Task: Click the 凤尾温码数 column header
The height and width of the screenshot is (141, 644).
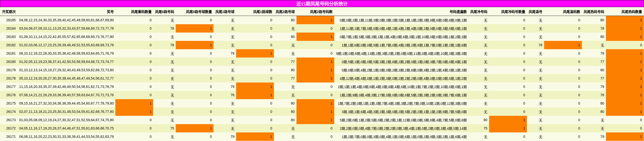Action: (x=572, y=12)
